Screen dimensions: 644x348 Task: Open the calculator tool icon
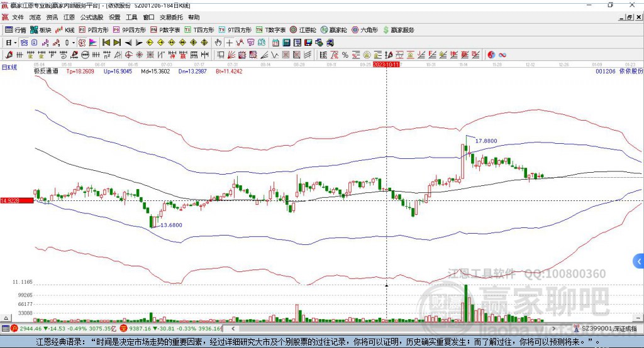(287, 42)
